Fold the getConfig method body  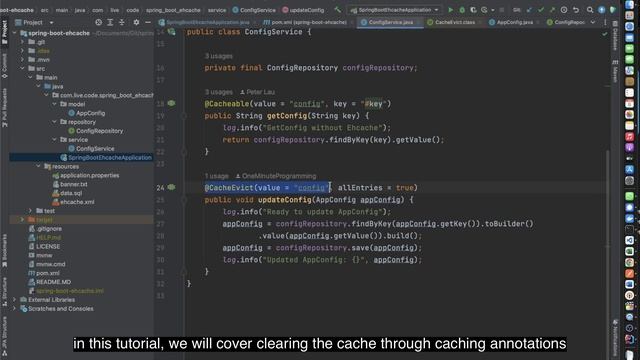click(x=184, y=116)
